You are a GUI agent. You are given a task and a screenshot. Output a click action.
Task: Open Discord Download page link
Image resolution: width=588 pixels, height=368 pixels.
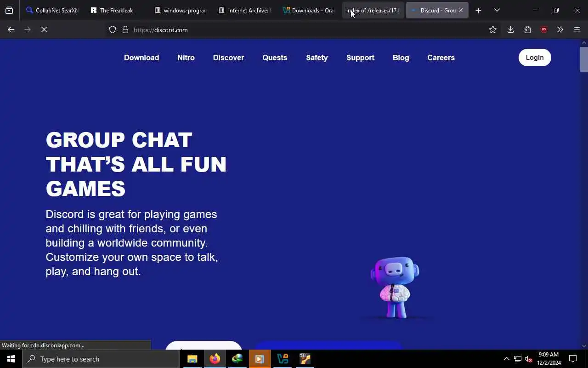(141, 57)
